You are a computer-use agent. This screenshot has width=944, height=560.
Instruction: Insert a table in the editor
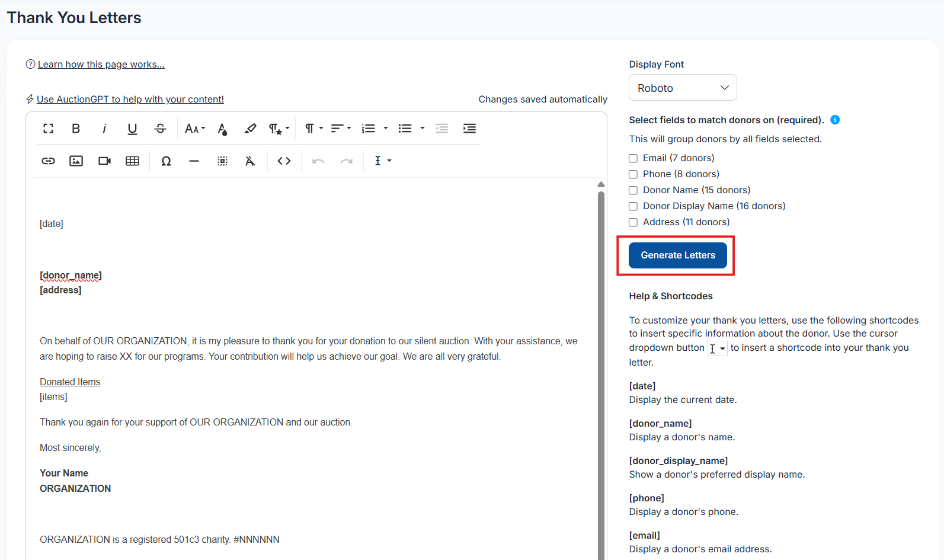132,161
